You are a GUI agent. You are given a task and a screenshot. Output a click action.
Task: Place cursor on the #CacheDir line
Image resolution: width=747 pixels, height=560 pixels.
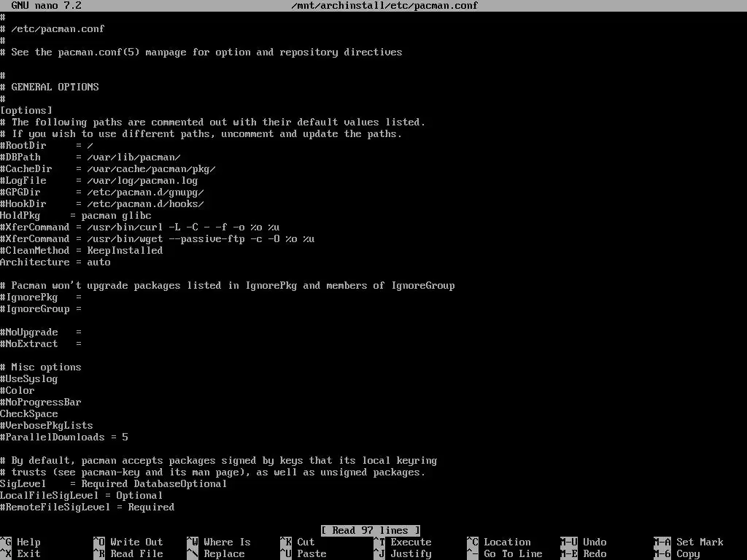(108, 169)
